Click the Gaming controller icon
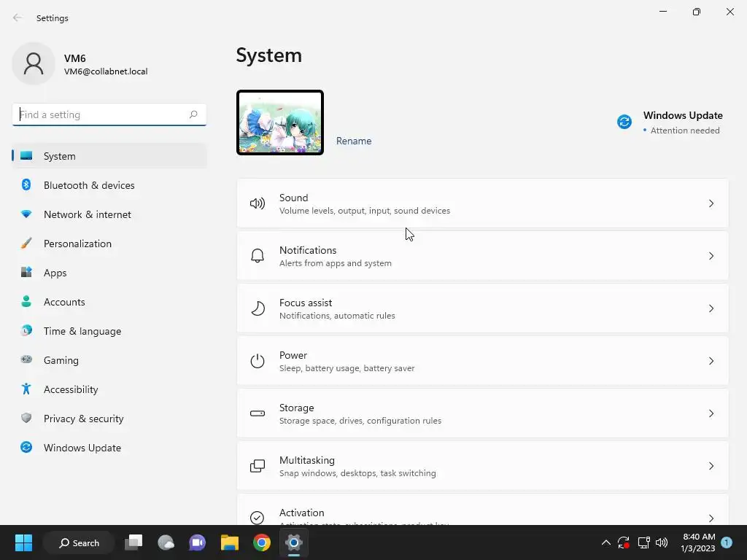This screenshot has height=560, width=747. [x=26, y=359]
